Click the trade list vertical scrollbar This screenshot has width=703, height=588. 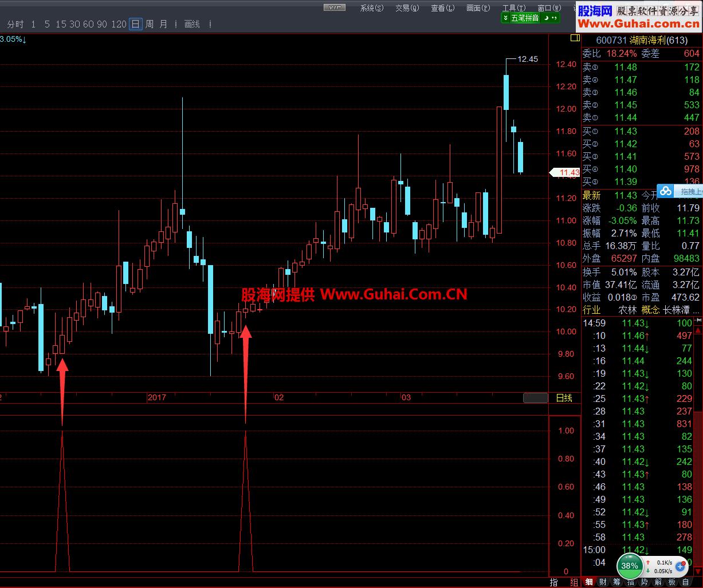pyautogui.click(x=698, y=447)
